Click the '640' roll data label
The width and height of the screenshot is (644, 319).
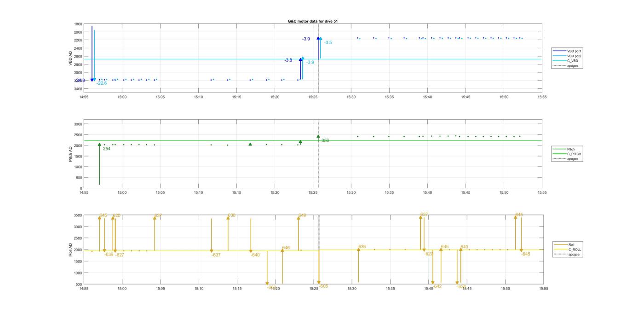(464, 247)
